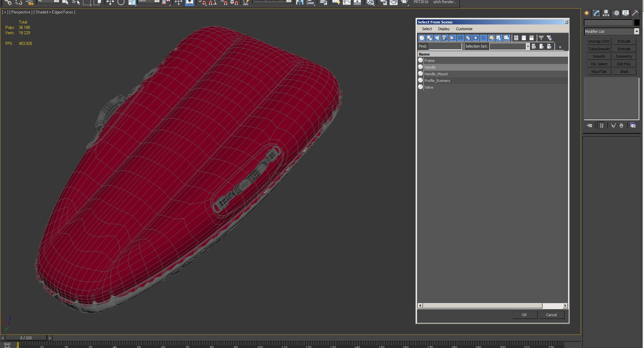Click the funnel filter icon

tap(541, 38)
